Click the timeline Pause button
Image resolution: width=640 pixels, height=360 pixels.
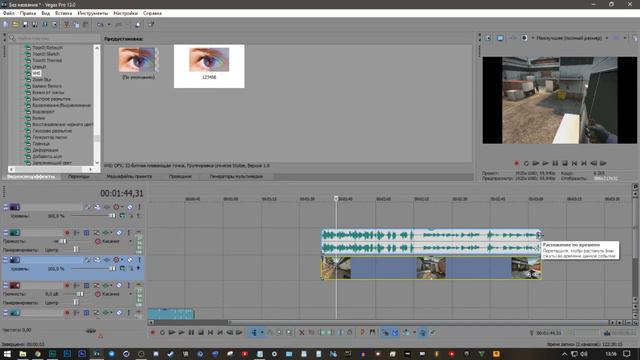191,333
